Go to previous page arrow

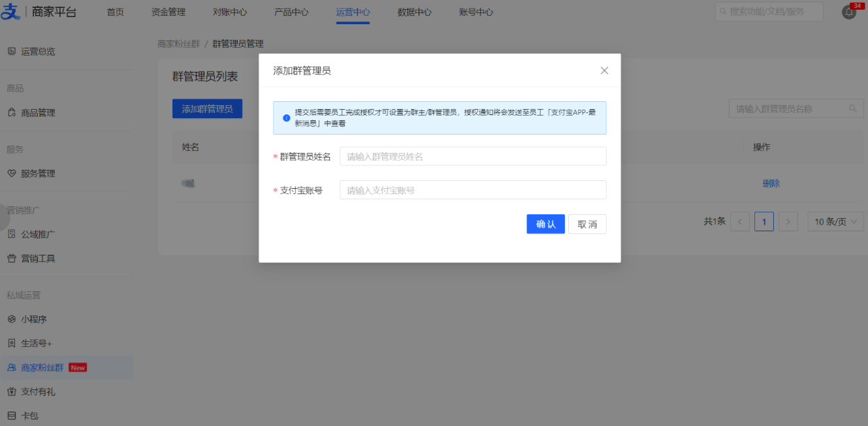click(x=739, y=221)
